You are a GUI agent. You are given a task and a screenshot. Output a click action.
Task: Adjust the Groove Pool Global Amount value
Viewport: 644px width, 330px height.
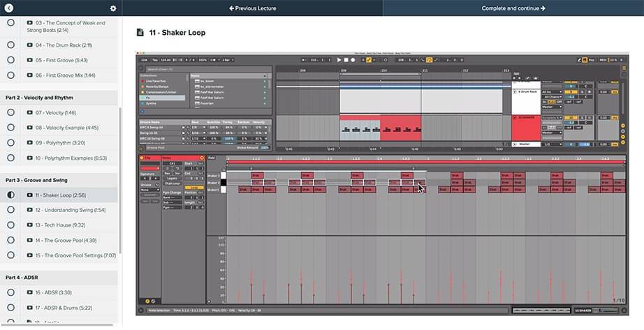coord(265,148)
